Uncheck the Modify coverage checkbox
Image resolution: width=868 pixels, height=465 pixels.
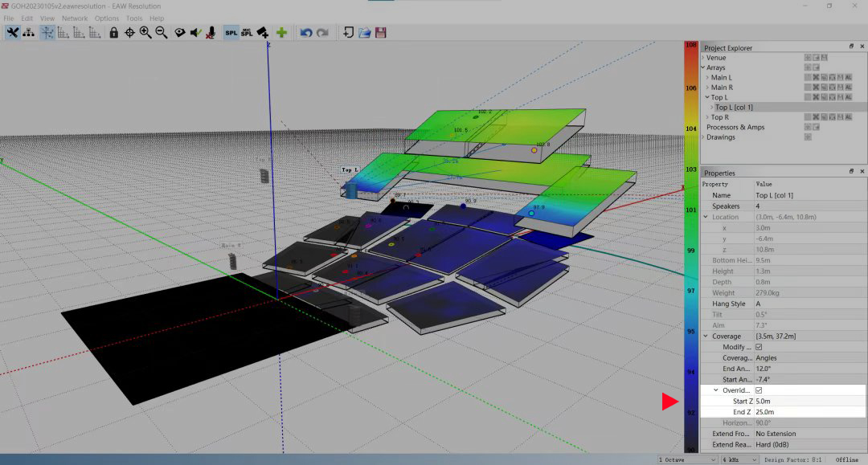[759, 347]
